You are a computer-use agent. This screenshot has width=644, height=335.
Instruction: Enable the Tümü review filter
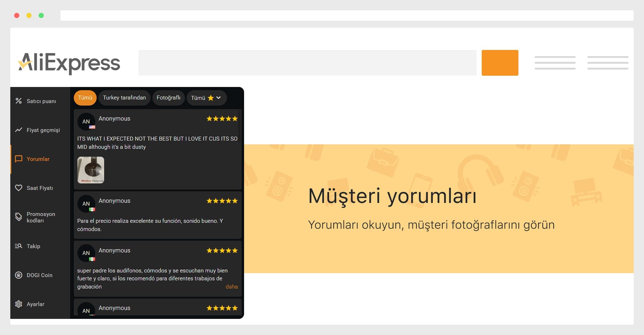coord(85,98)
